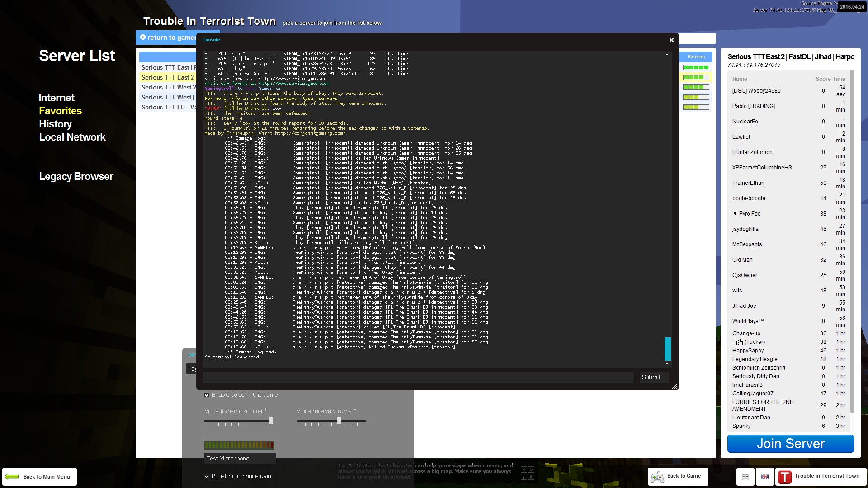This screenshot has height=488, width=868.
Task: Open the Local Network tab
Action: click(x=72, y=137)
